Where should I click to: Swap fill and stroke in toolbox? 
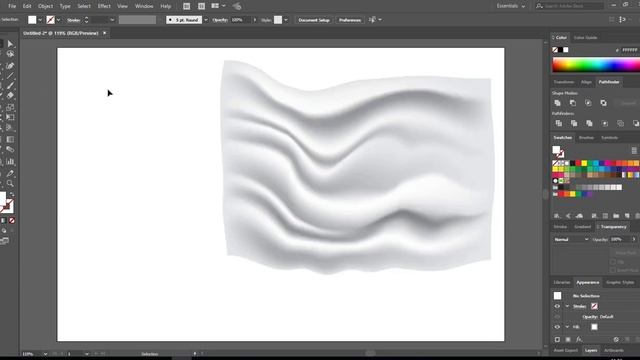12,195
